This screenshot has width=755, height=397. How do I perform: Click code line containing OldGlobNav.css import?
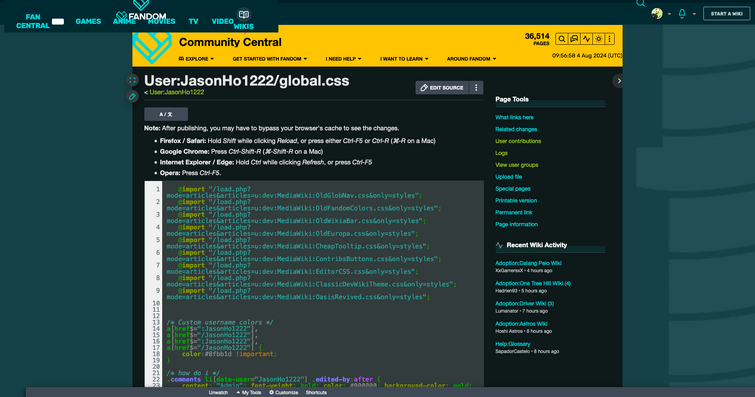pos(294,192)
